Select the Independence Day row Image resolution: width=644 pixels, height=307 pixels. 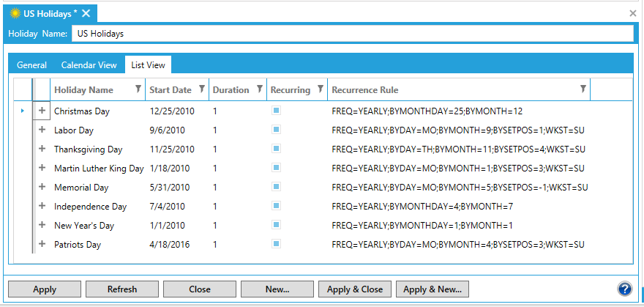point(90,207)
